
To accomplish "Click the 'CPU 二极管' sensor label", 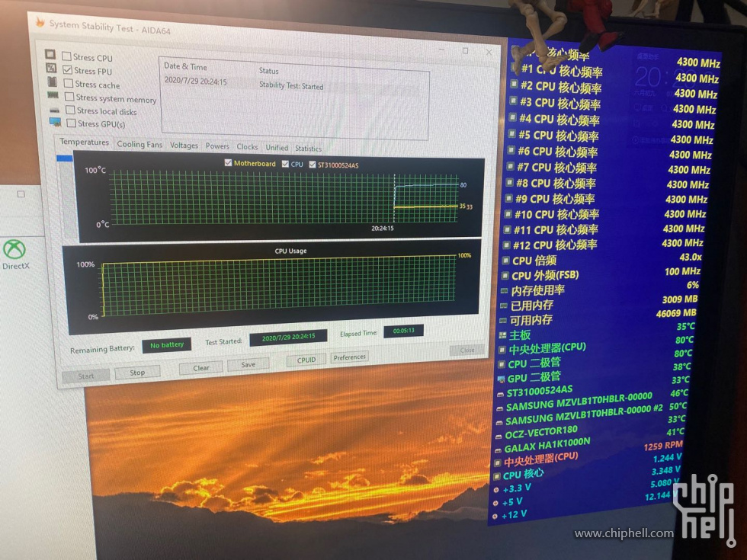I will pyautogui.click(x=534, y=363).
